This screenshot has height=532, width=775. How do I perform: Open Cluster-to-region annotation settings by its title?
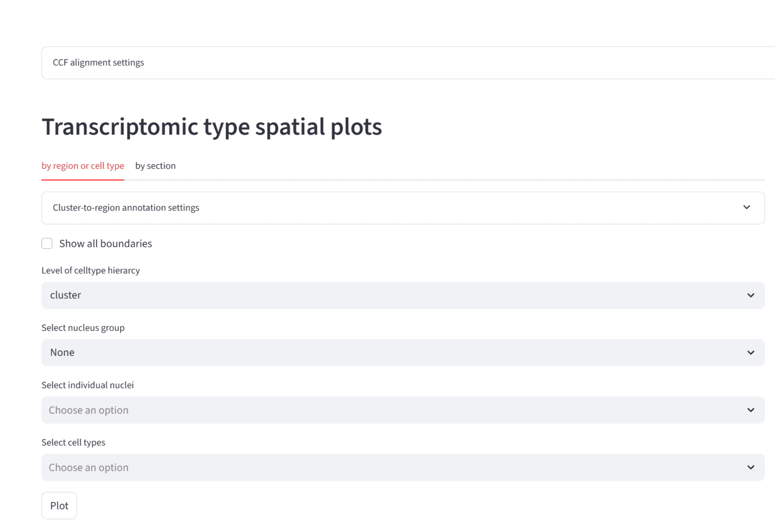[126, 208]
